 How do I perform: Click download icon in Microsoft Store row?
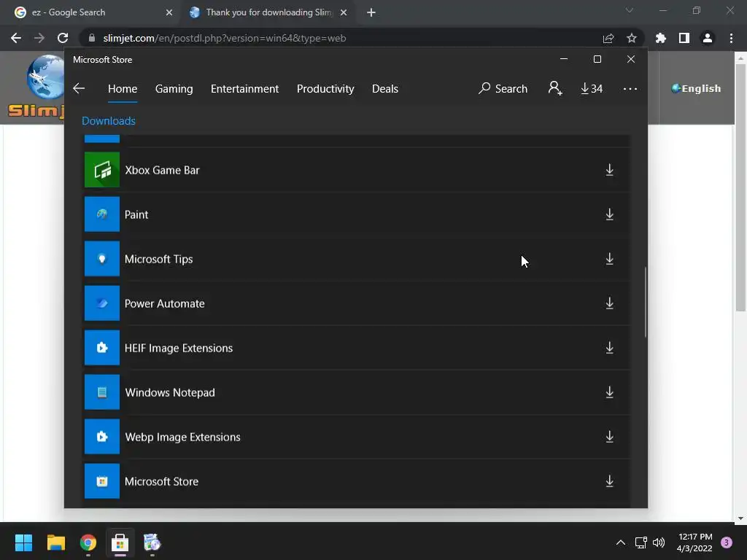(609, 481)
